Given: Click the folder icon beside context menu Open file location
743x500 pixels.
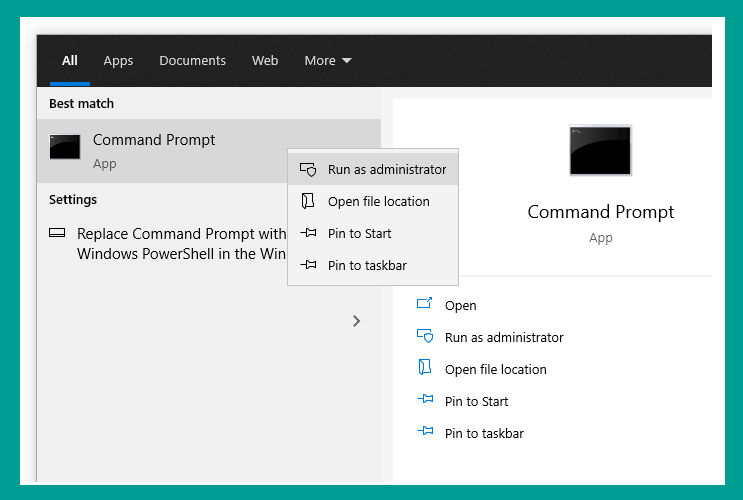Looking at the screenshot, I should pyautogui.click(x=308, y=201).
